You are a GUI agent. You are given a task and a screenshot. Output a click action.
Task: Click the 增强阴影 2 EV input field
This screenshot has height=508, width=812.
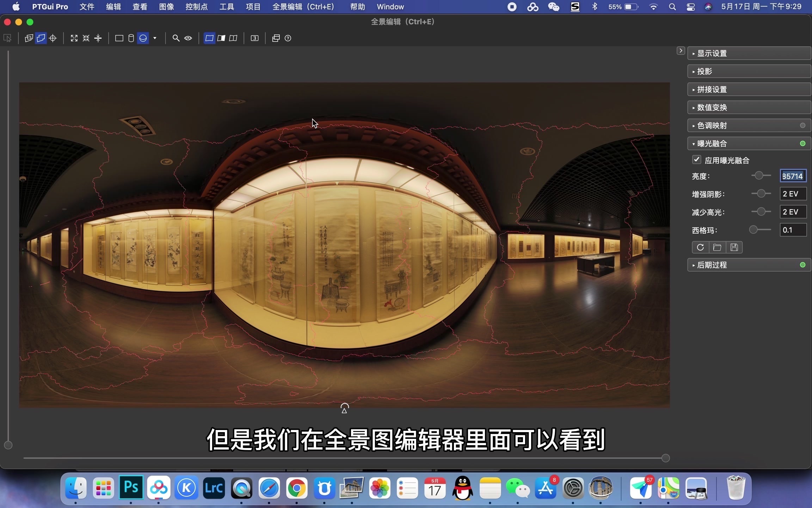(793, 194)
